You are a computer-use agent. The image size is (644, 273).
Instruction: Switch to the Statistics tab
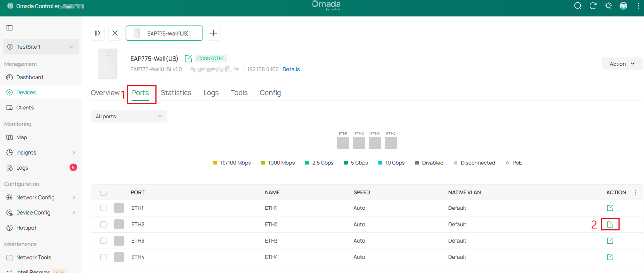click(176, 93)
